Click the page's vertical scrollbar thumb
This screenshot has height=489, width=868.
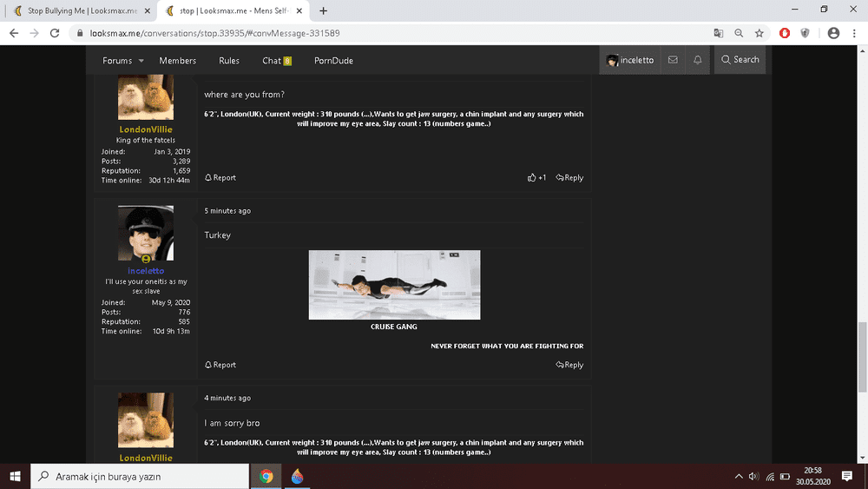coord(862,344)
